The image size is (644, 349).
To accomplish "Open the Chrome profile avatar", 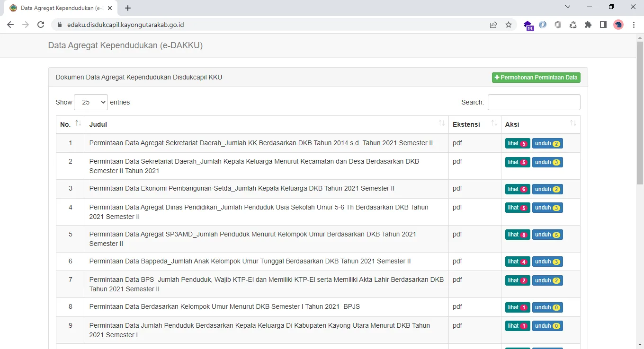I will (x=618, y=25).
